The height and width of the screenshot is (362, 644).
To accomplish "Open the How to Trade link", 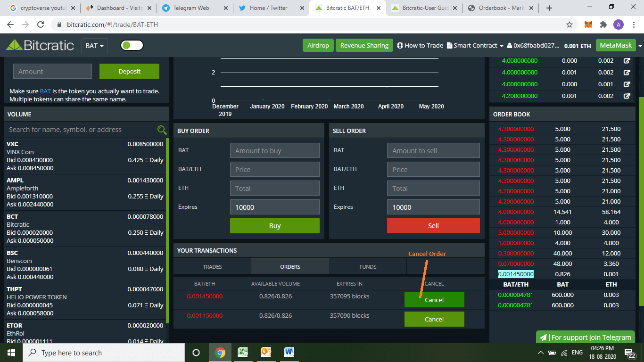I will click(x=420, y=45).
